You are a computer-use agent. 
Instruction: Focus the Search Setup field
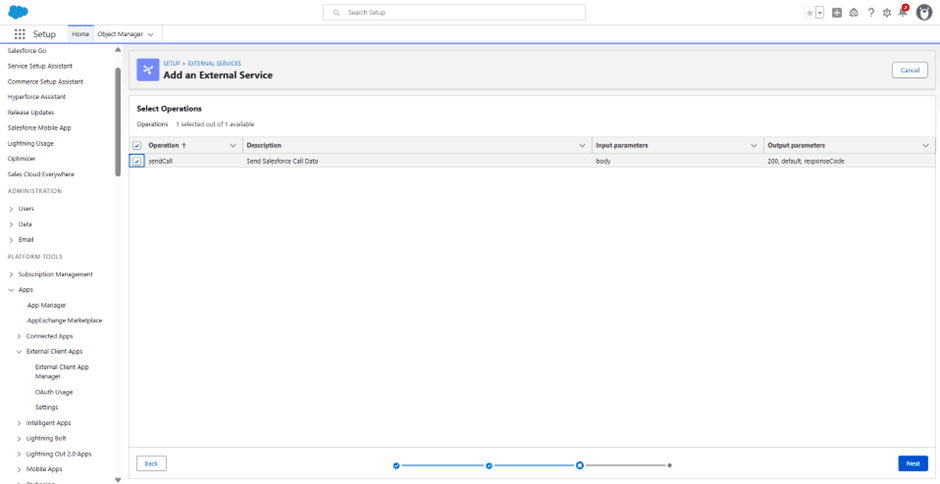click(454, 13)
